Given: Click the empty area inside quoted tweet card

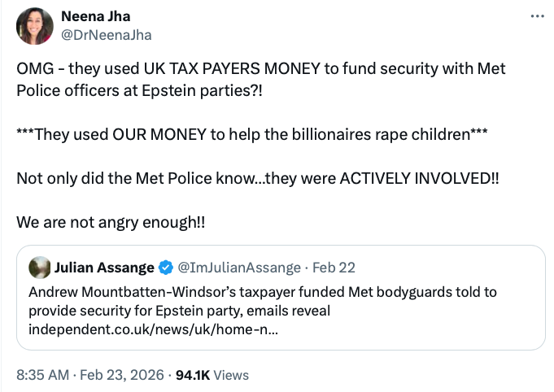Looking at the screenshot, I should [456, 331].
